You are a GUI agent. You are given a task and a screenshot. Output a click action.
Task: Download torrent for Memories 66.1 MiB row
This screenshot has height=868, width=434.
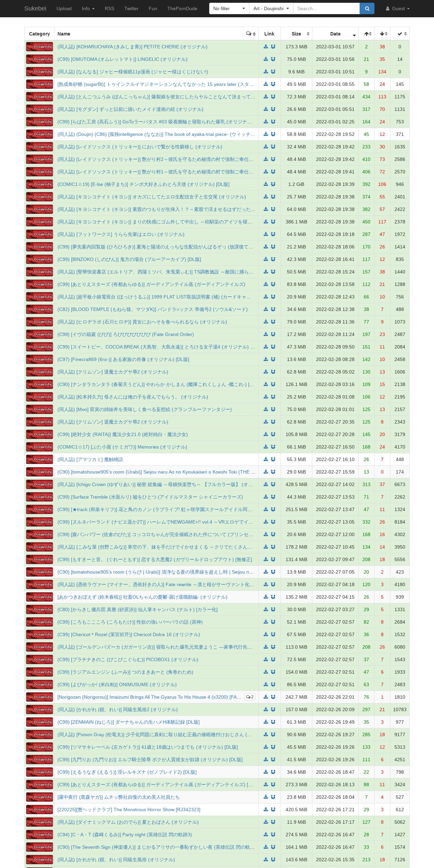pyautogui.click(x=266, y=447)
